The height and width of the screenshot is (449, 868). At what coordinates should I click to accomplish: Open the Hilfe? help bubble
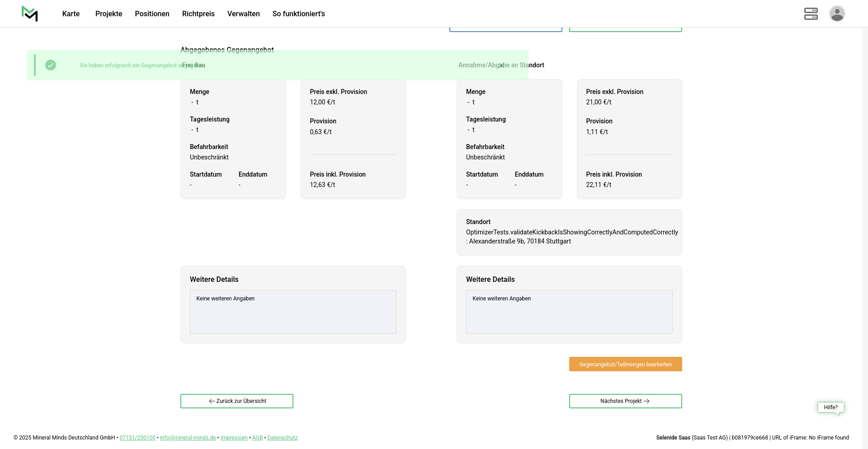[x=830, y=407]
